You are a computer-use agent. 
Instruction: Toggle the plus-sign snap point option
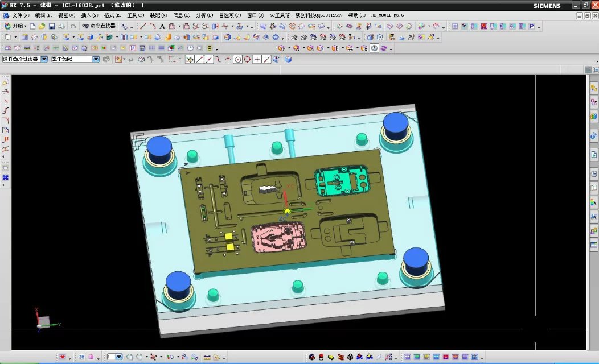tap(257, 59)
